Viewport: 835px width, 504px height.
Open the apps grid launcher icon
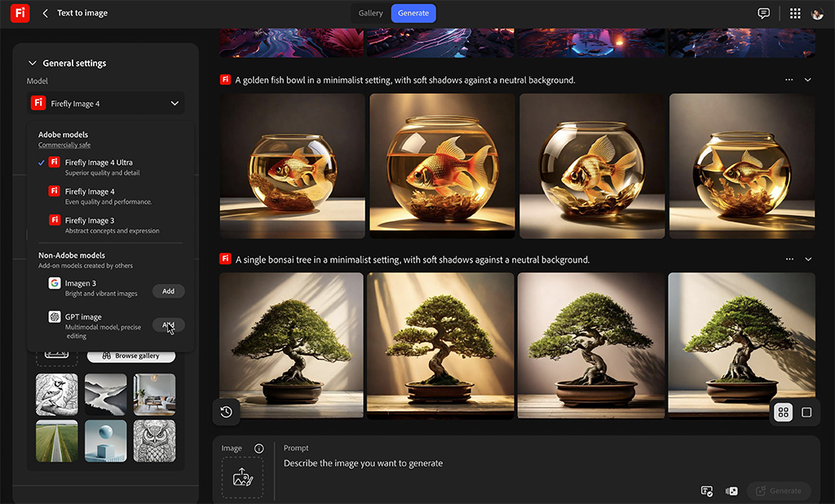coord(795,13)
